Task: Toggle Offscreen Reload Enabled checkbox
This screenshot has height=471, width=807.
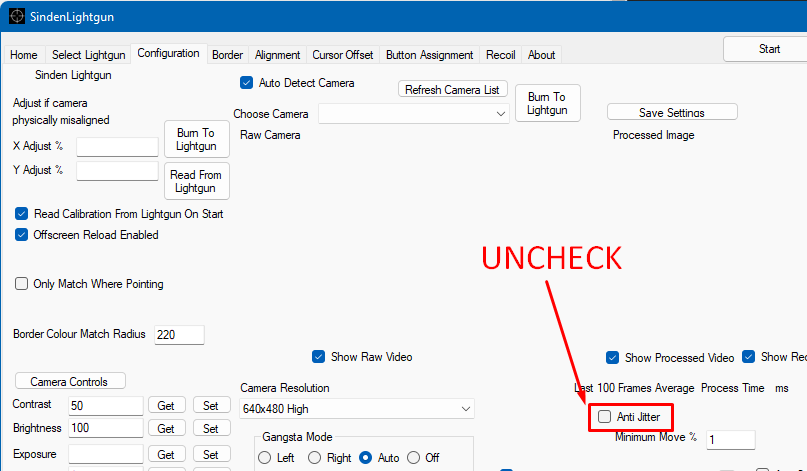Action: click(x=22, y=235)
